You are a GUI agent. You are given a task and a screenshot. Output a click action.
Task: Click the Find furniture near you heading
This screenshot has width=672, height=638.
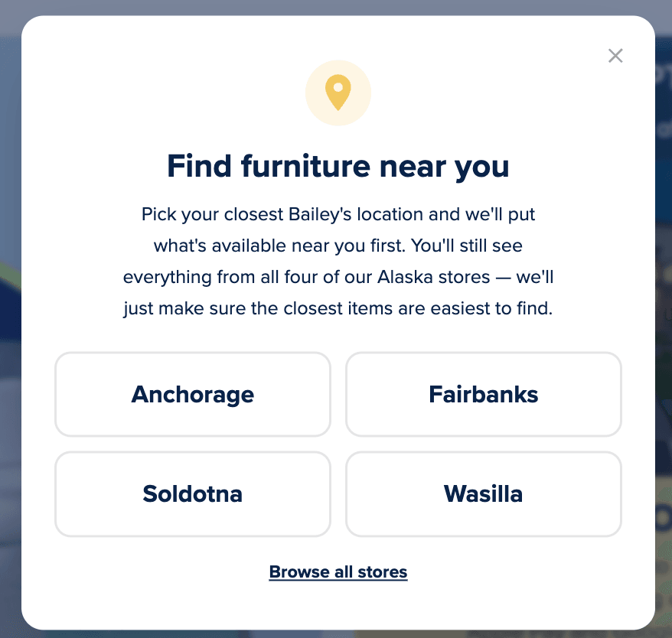point(338,166)
